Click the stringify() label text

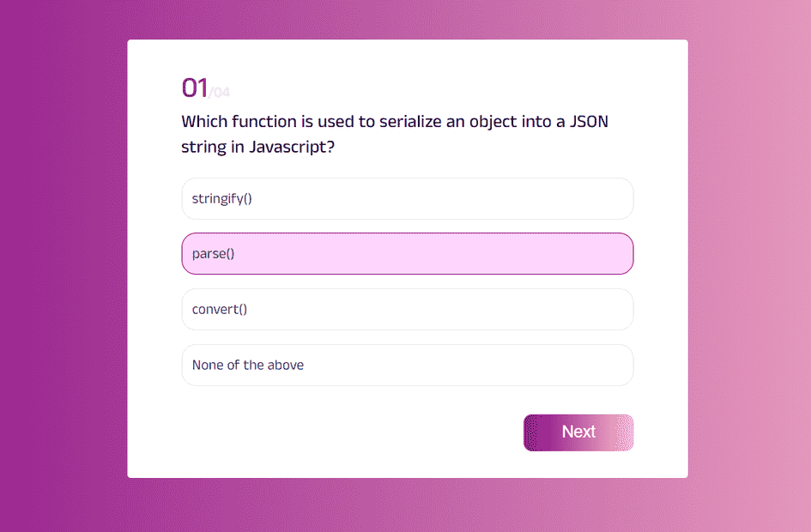(x=222, y=198)
